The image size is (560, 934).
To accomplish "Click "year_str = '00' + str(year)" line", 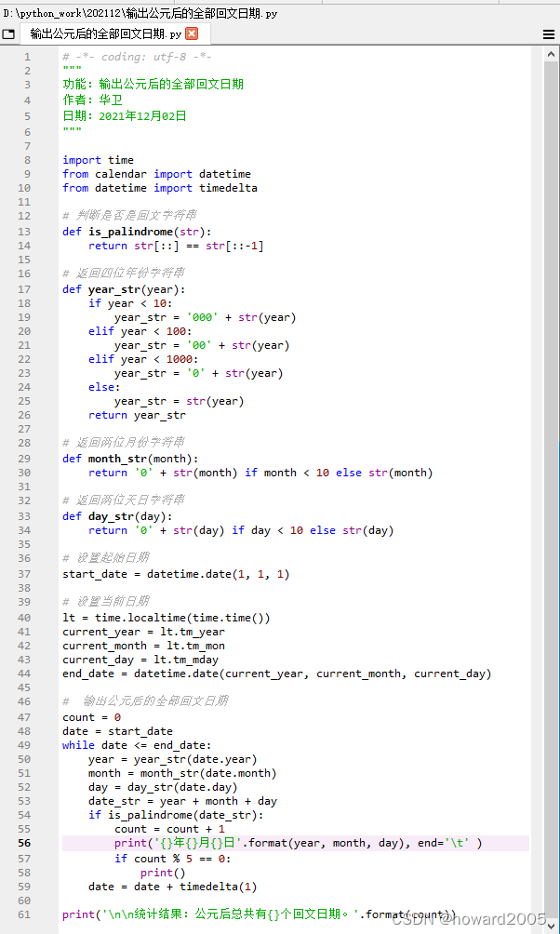I will pos(202,345).
